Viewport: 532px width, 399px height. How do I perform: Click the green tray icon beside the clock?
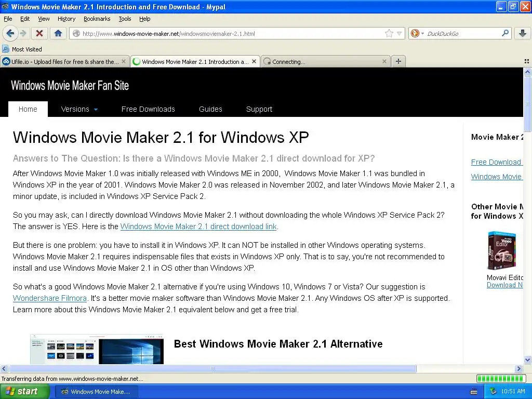[493, 392]
